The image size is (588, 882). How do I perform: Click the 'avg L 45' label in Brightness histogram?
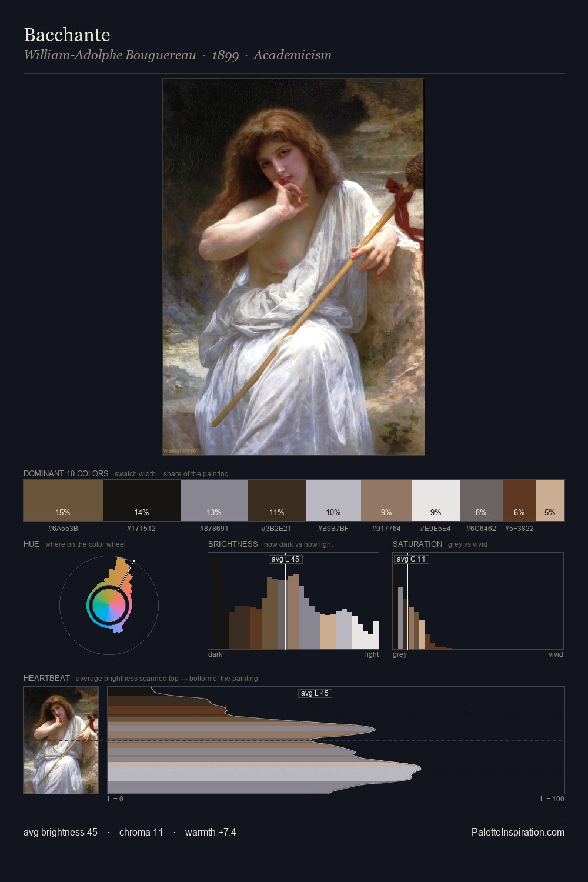[285, 559]
